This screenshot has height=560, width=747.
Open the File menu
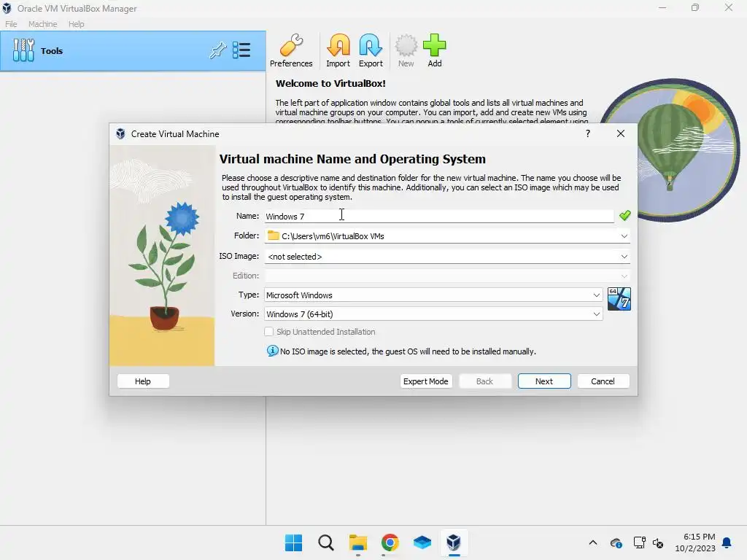click(x=11, y=24)
